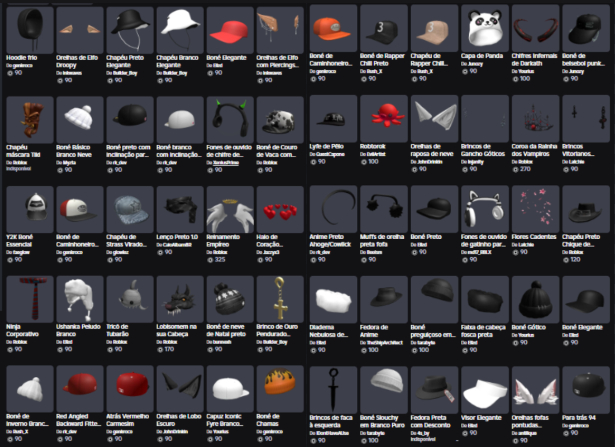Viewport: 615px width, 447px height.
Task: Click the Boné de Inverno Branco title
Action: (x=27, y=420)
